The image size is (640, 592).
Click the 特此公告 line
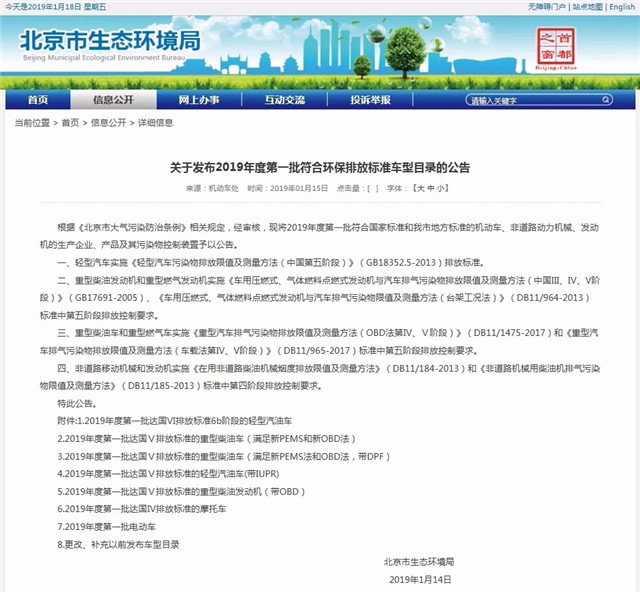click(x=77, y=403)
